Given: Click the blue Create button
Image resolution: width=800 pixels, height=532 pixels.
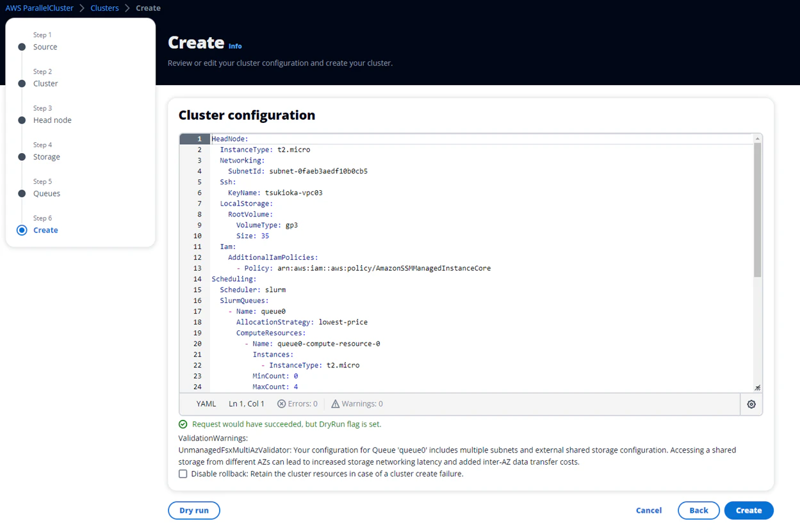Looking at the screenshot, I should click(x=749, y=510).
